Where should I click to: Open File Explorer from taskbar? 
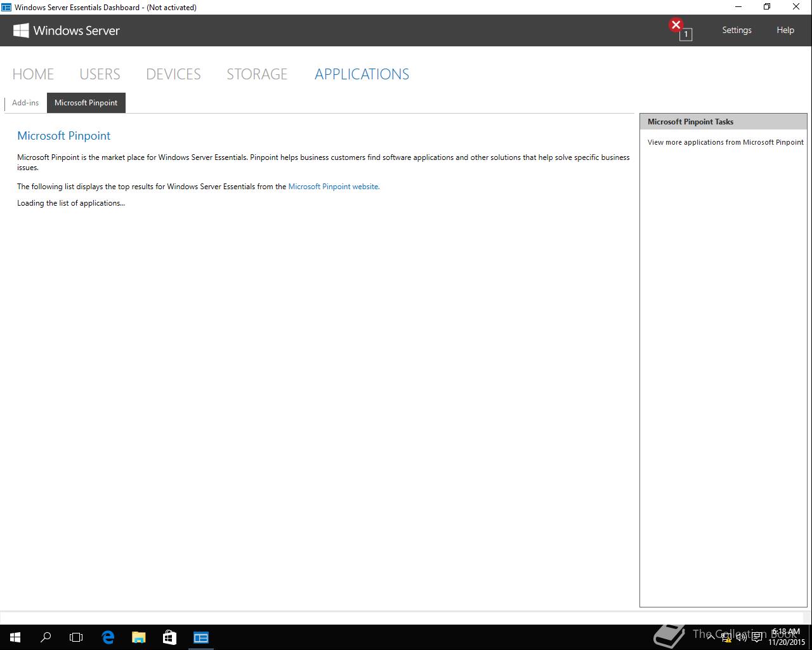[x=138, y=637]
